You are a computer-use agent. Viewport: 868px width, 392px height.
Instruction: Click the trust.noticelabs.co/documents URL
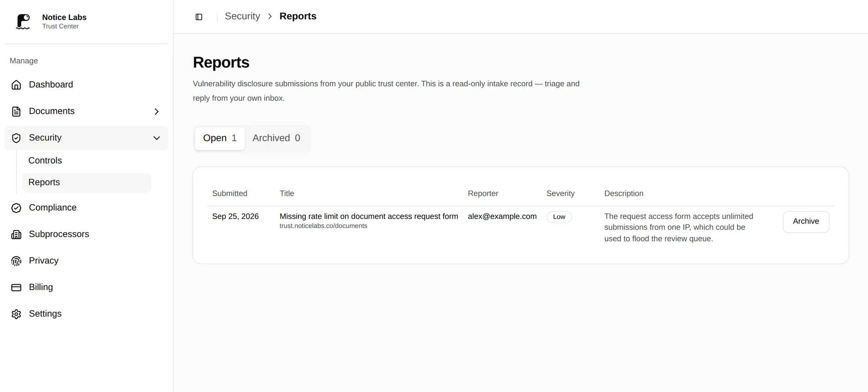coord(323,226)
